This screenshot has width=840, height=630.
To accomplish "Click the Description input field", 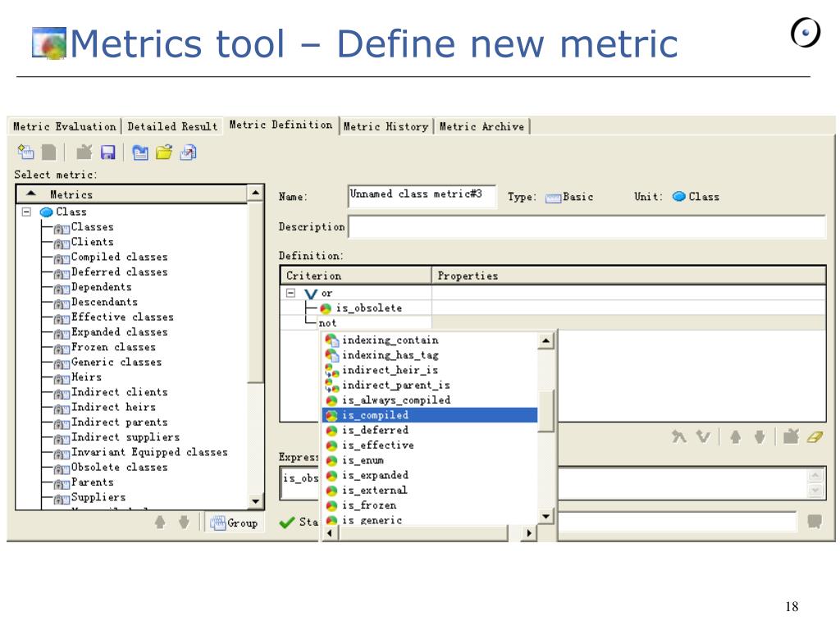I will click(587, 226).
